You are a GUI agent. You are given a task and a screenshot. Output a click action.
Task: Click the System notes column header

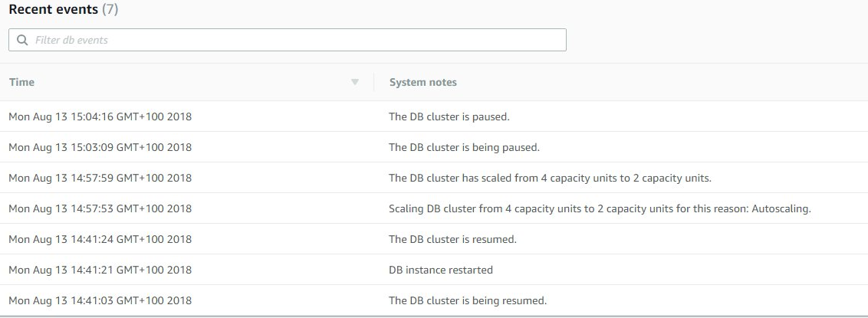pyautogui.click(x=423, y=82)
